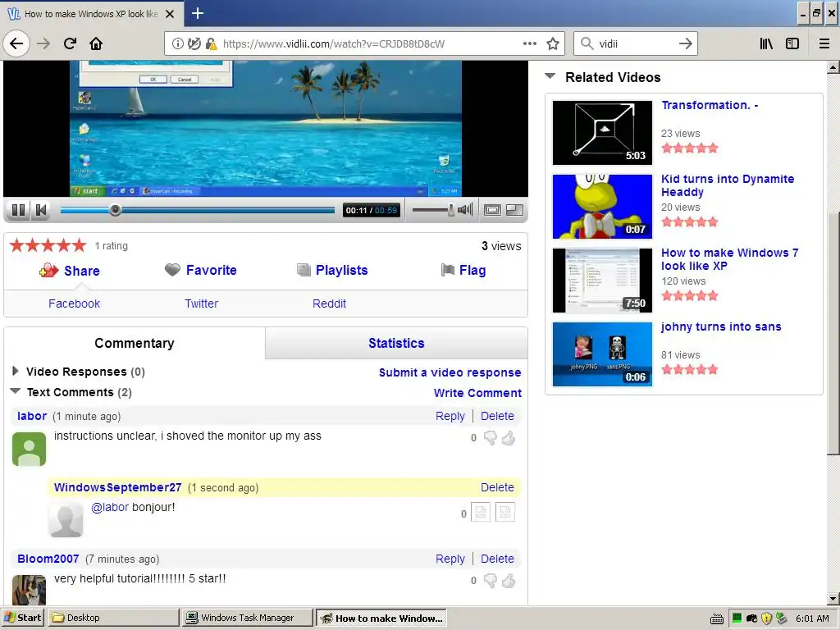Reply to Bloom2007's comment
This screenshot has height=630, width=840.
click(x=450, y=558)
